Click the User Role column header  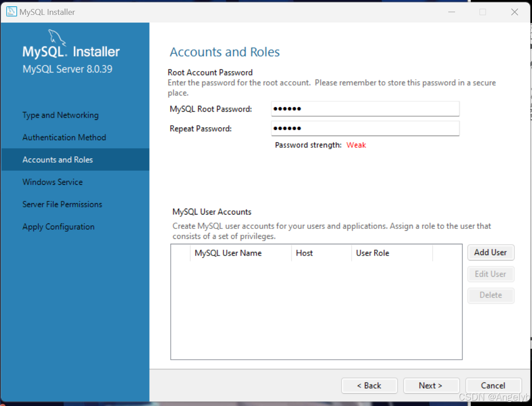[x=373, y=253]
